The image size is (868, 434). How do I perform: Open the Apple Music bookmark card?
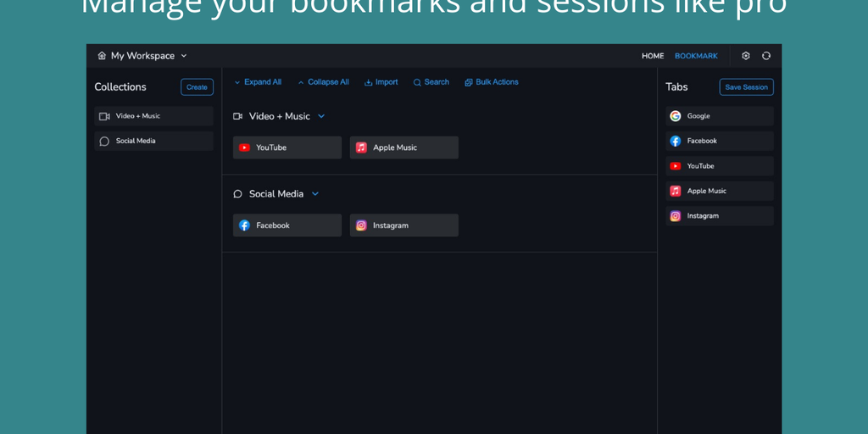tap(404, 147)
